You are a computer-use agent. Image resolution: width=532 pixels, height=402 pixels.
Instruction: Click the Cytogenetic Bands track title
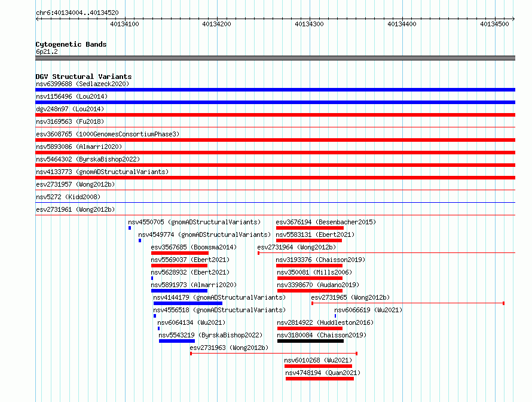pyautogui.click(x=71, y=44)
